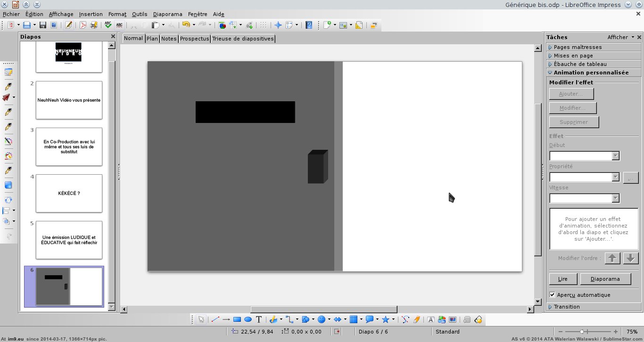Open the Stars shapes dropdown arrow
This screenshot has height=342, width=644.
pos(393,319)
